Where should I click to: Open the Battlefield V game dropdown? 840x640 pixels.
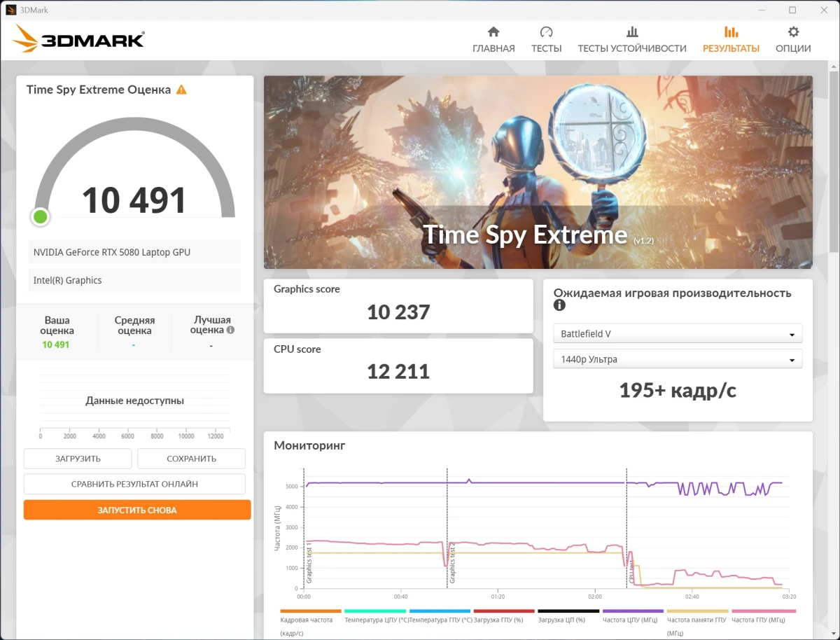tap(678, 334)
